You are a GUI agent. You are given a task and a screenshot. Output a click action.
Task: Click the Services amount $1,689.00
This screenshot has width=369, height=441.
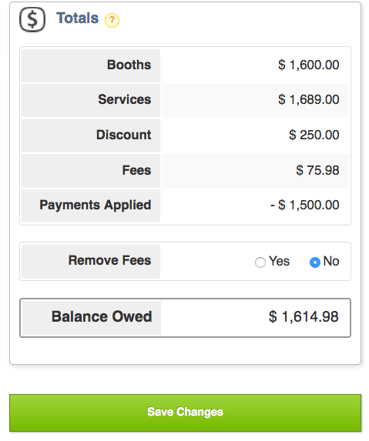[309, 99]
